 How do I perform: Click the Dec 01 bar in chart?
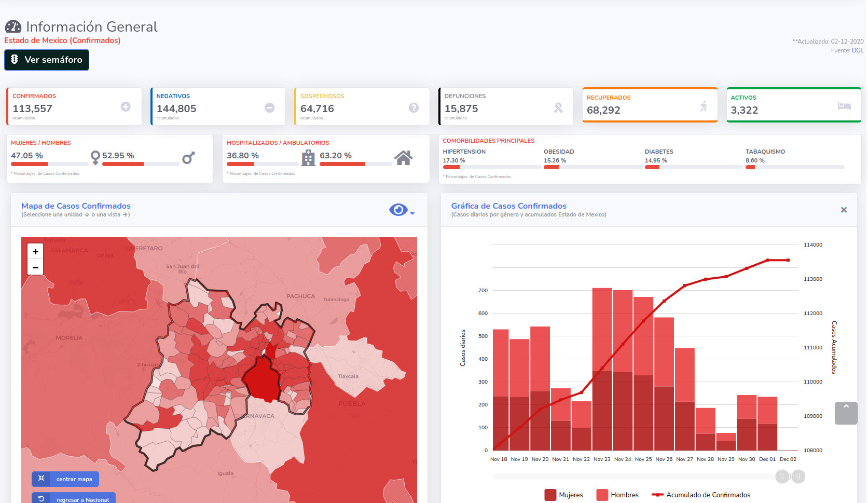pos(767,424)
